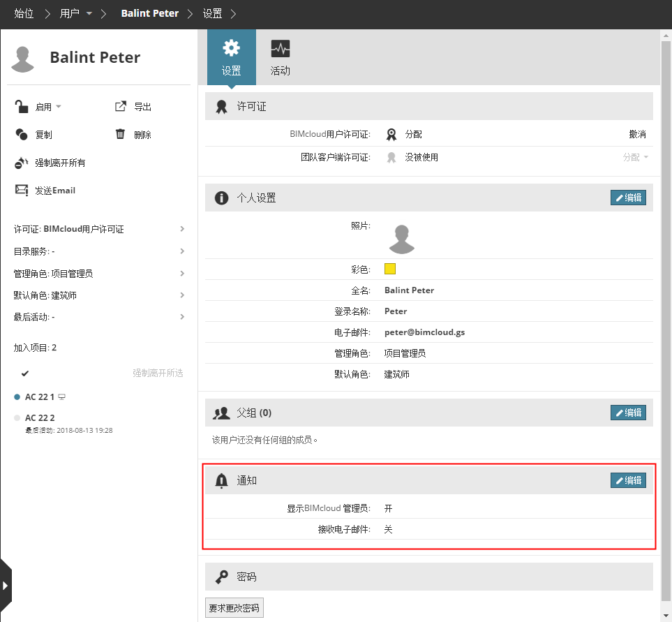The height and width of the screenshot is (622, 672).
Task: Click 撤消 to revoke BIMcloud license
Action: pos(637,135)
